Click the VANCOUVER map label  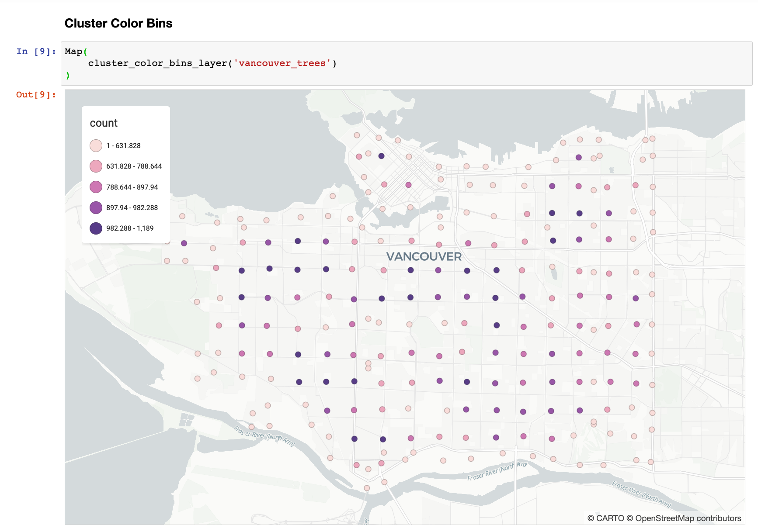(x=424, y=257)
